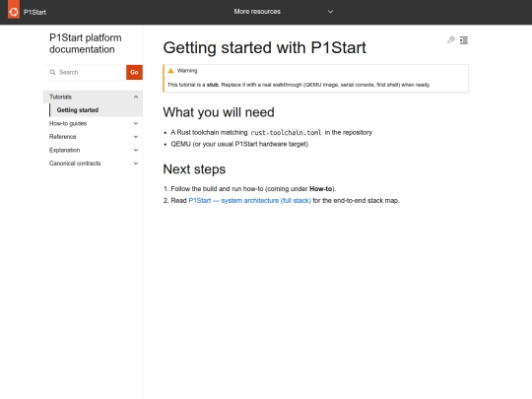This screenshot has height=399, width=532.
Task: Open the Getting started sidebar item
Action: coord(78,110)
